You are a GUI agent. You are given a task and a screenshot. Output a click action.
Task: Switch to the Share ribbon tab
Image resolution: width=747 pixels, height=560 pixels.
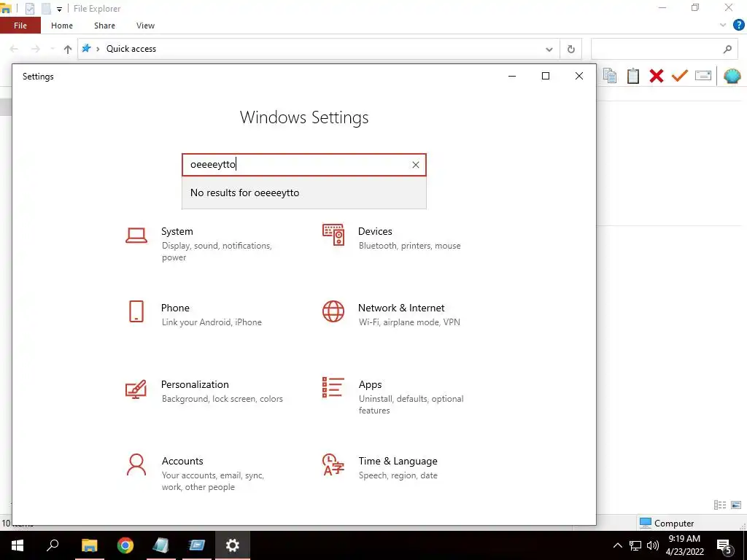coord(104,26)
